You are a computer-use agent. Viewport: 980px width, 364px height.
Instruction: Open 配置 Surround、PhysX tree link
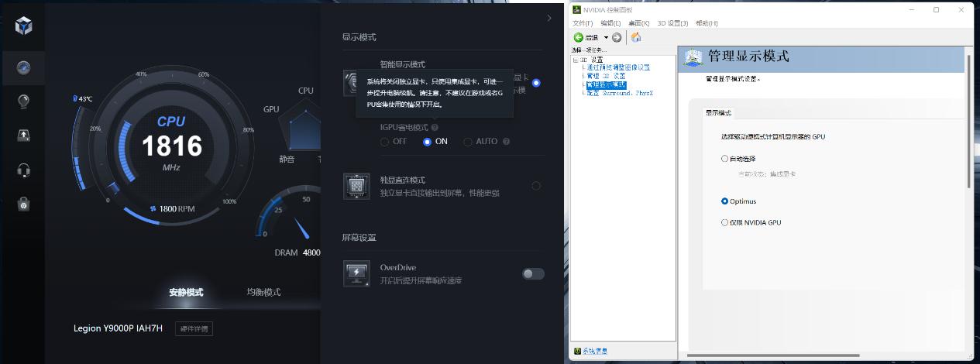click(620, 93)
